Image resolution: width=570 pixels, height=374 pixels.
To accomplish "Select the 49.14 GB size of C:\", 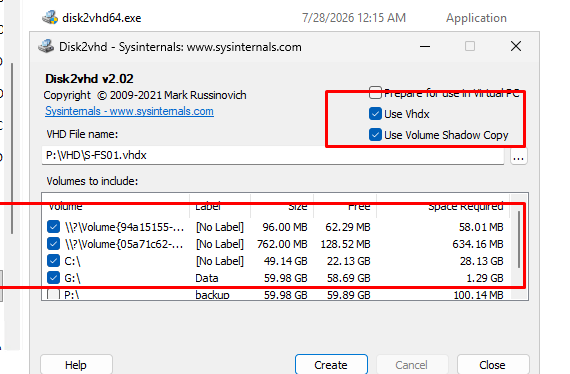I will point(285,261).
